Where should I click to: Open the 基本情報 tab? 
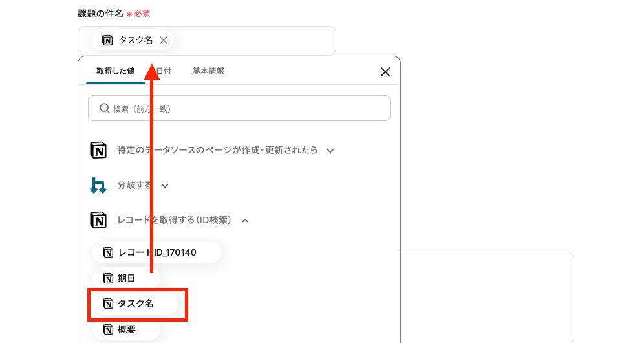(x=208, y=71)
